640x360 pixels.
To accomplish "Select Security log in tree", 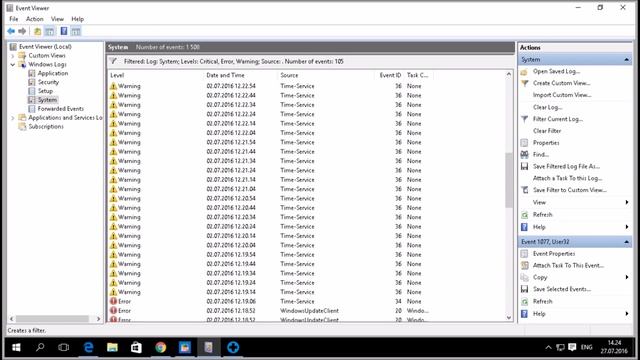I will (48, 82).
